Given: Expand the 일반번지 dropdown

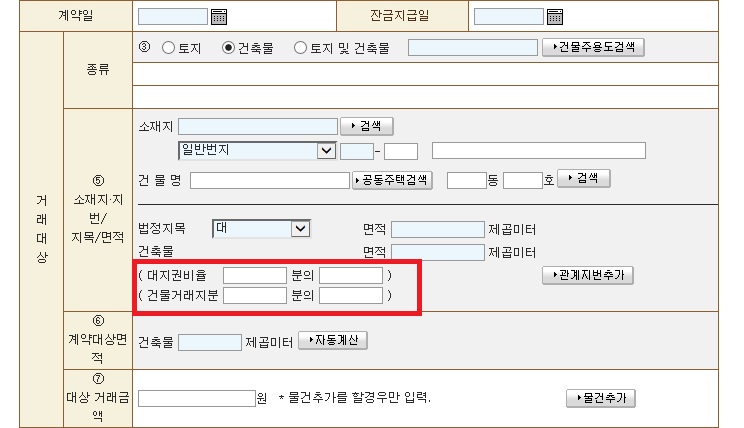Looking at the screenshot, I should (x=325, y=151).
